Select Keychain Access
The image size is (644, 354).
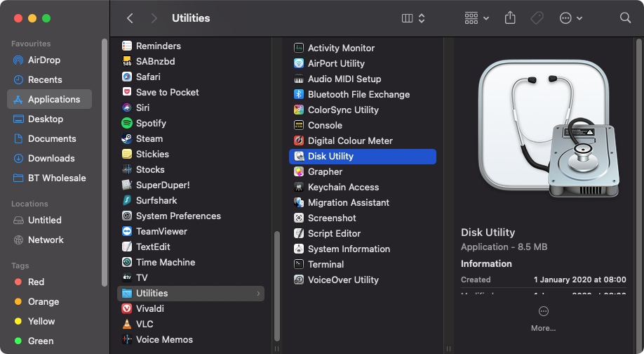point(363,187)
